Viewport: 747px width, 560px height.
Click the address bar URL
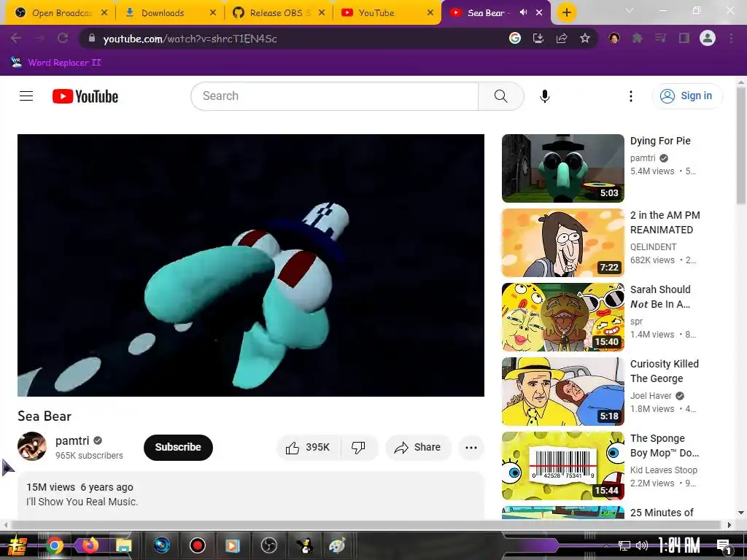click(x=190, y=39)
